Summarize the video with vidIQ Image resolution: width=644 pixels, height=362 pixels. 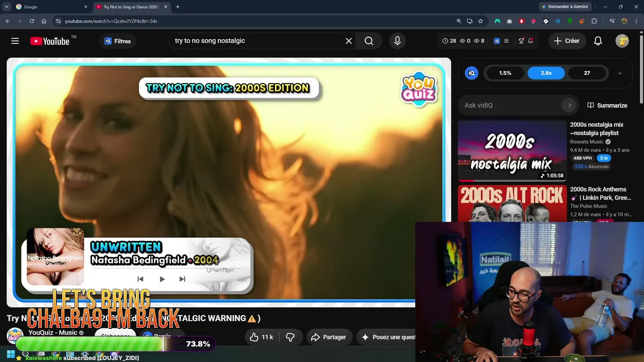(x=607, y=105)
